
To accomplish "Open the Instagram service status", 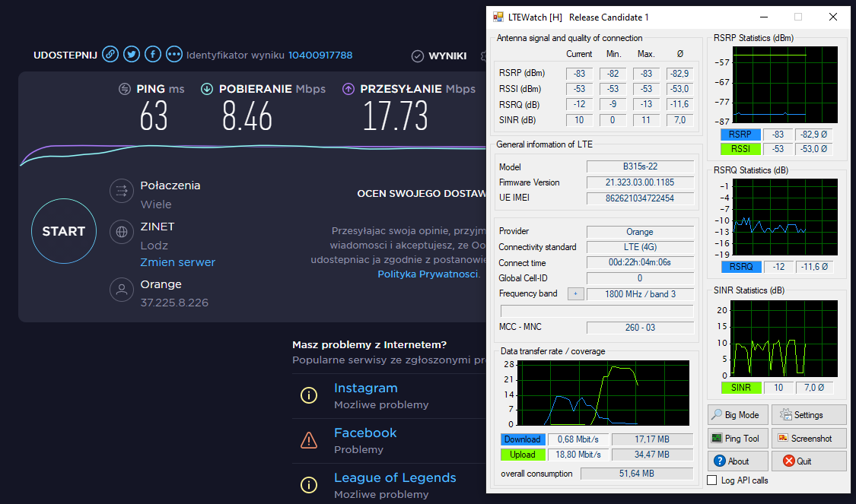I will click(366, 388).
